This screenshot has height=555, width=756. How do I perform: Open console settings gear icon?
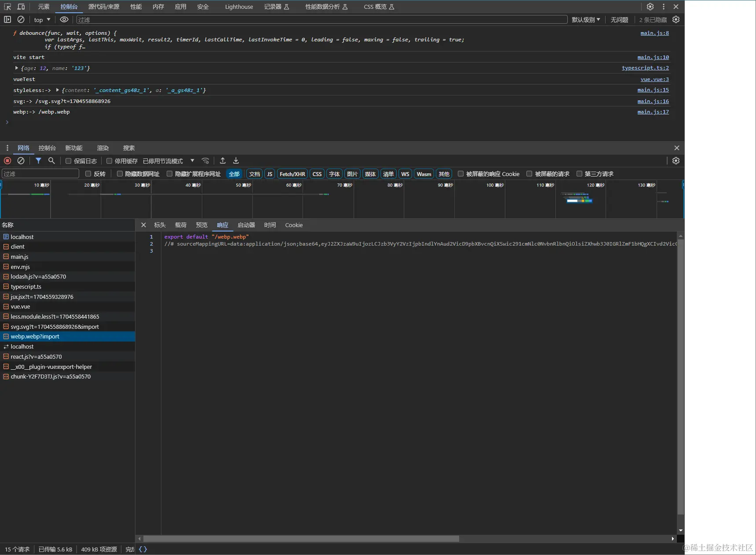[676, 19]
